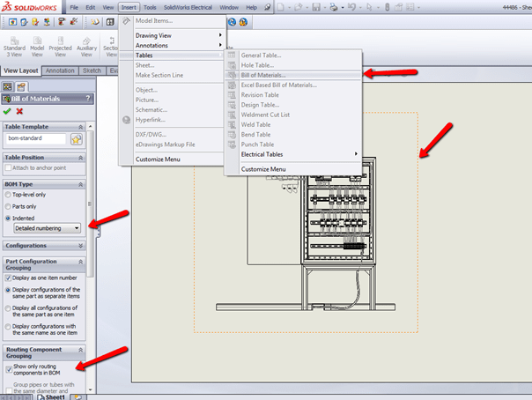Select Parts only BOM type
This screenshot has height=400, width=532.
(8, 207)
